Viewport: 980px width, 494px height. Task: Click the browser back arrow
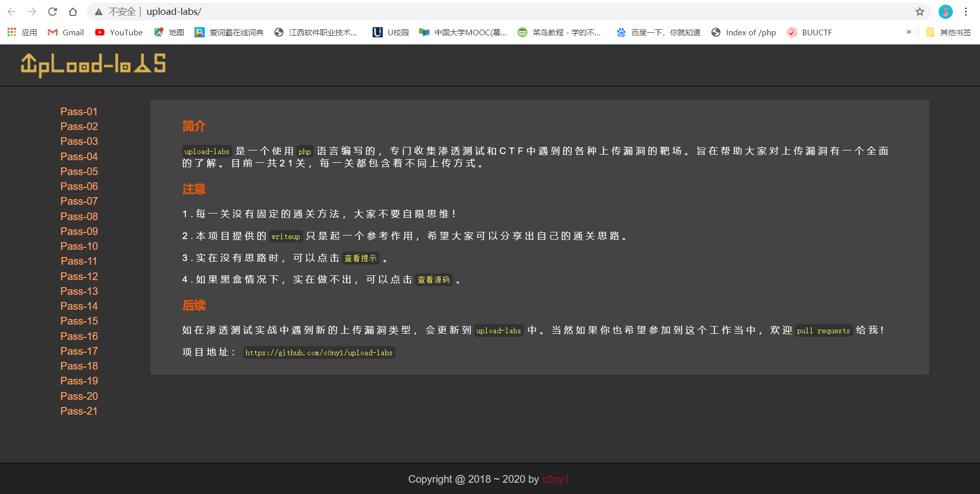[12, 11]
